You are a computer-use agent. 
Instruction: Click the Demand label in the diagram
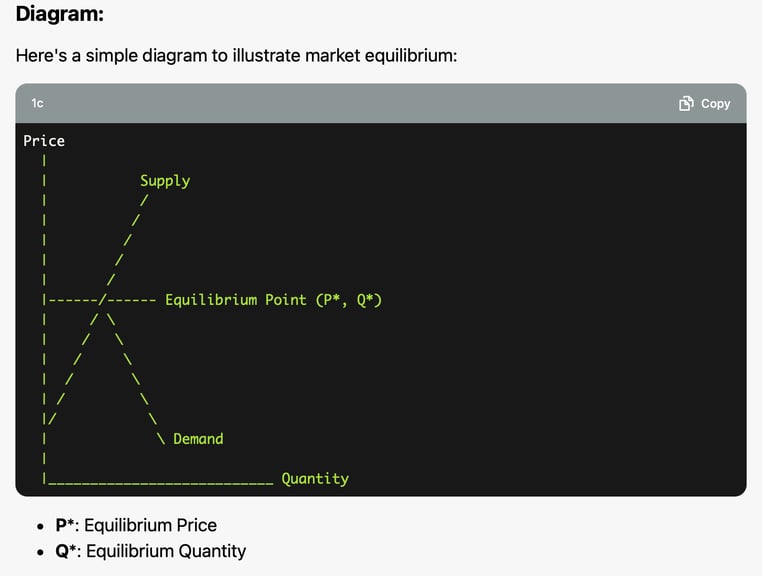[x=198, y=438]
